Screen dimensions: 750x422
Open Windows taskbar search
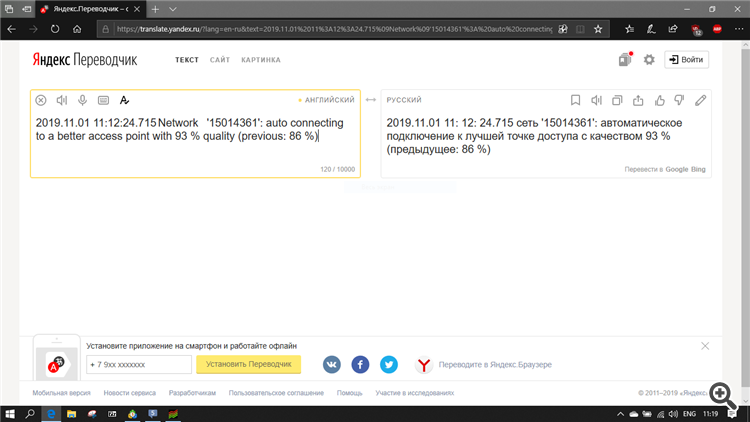(30, 414)
